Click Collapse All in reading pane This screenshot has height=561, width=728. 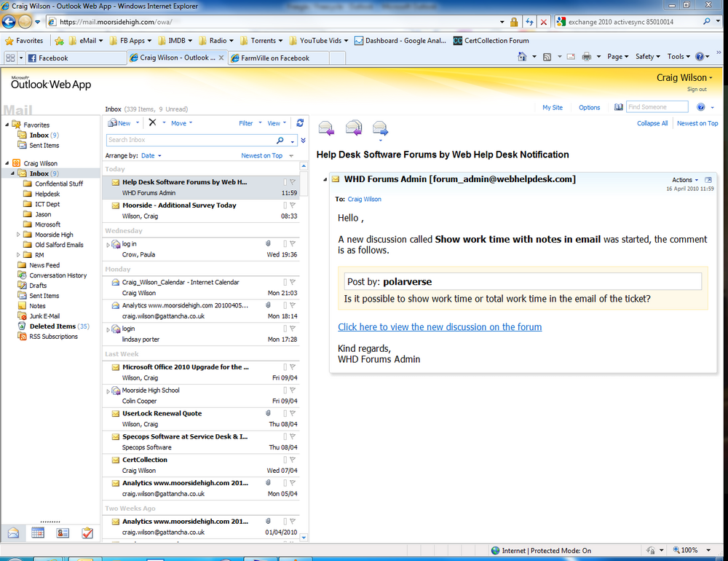(652, 123)
